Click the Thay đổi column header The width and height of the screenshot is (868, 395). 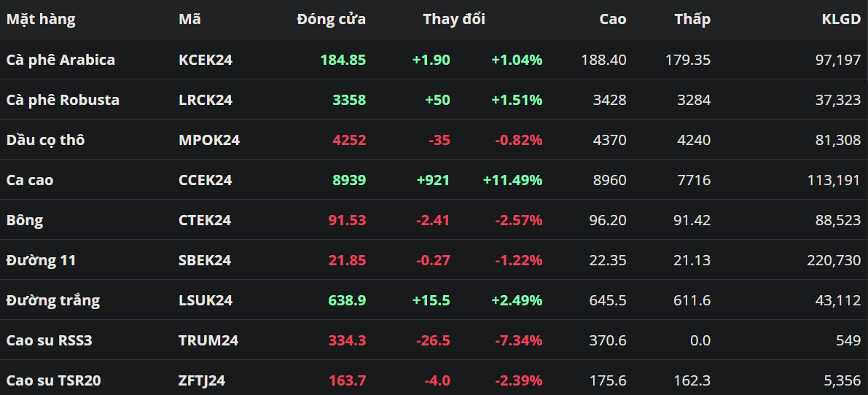tap(454, 20)
